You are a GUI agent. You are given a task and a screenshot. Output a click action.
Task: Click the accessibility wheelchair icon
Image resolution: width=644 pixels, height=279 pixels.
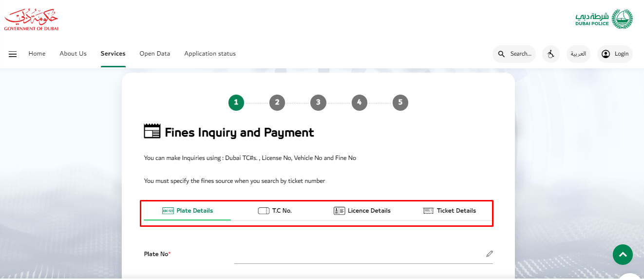click(550, 54)
